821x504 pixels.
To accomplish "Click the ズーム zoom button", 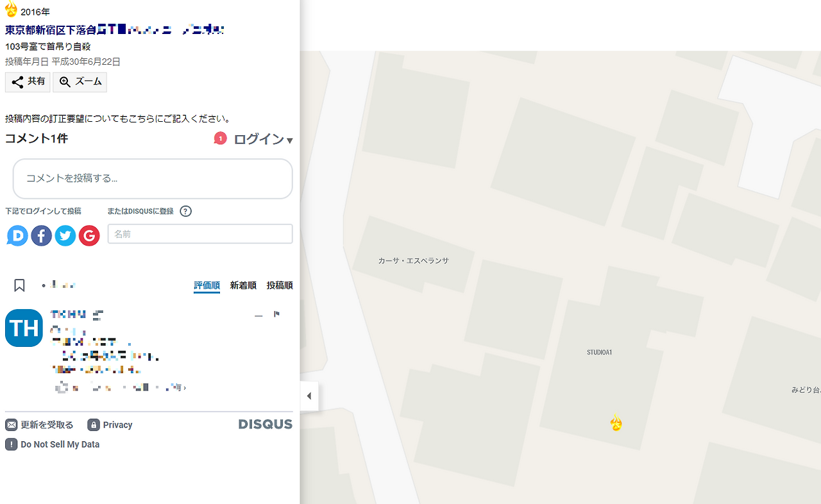I will point(80,81).
